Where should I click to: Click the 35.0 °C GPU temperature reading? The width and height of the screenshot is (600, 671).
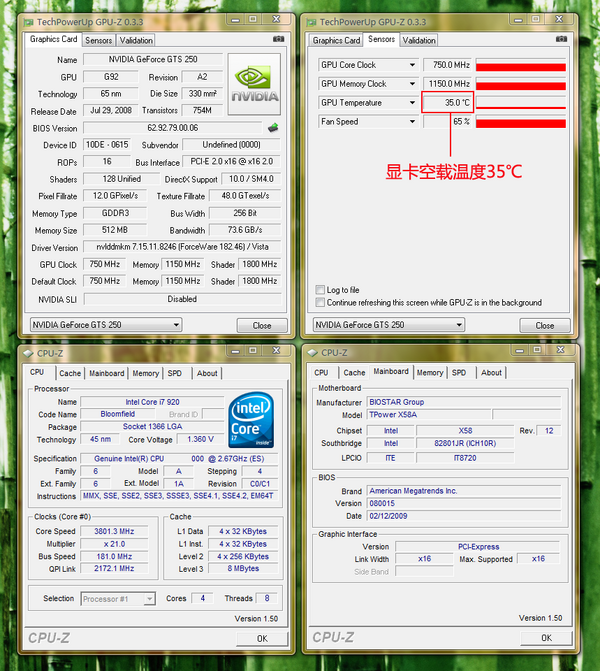click(447, 103)
